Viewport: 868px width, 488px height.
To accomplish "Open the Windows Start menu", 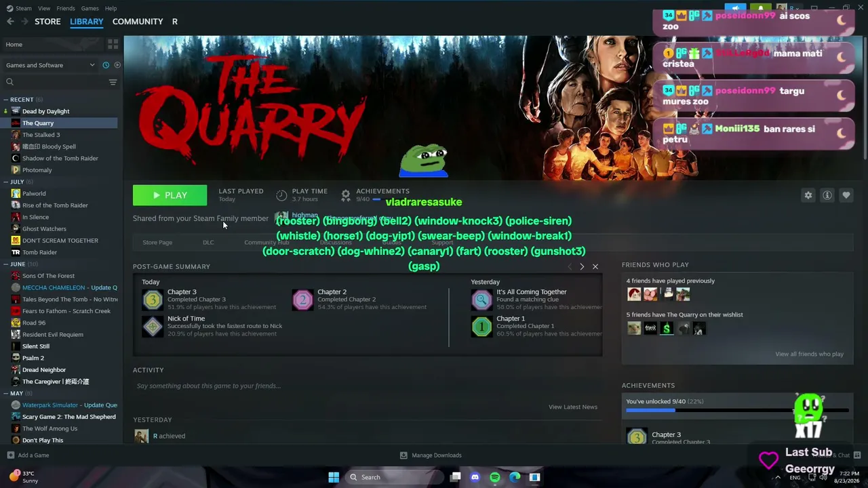I will (x=334, y=477).
